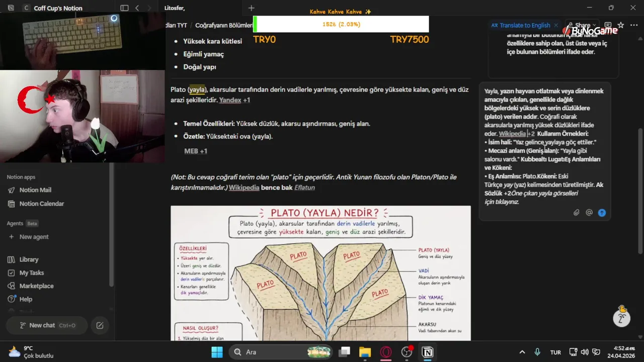Favorite the page with the star icon
Screen dimensions: 644x362
pyautogui.click(x=620, y=25)
